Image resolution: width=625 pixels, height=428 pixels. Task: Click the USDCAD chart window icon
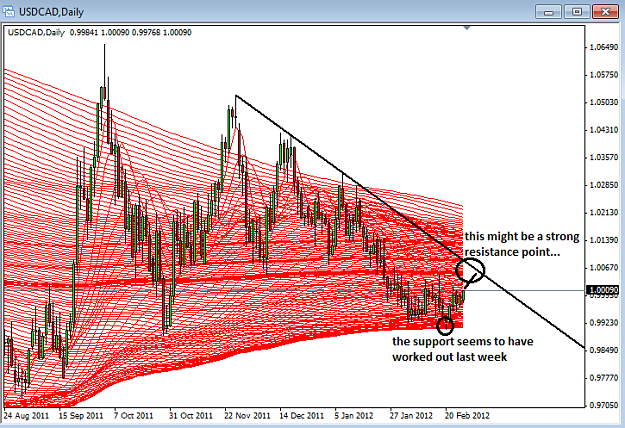click(8, 12)
